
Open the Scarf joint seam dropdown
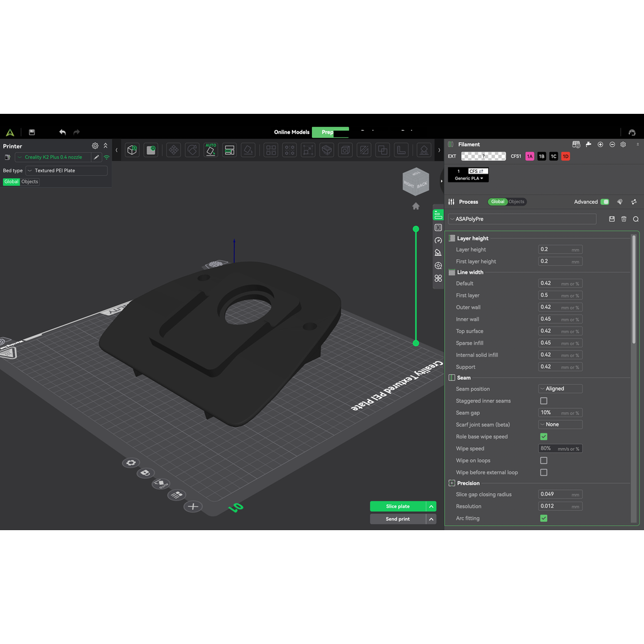pyautogui.click(x=560, y=425)
